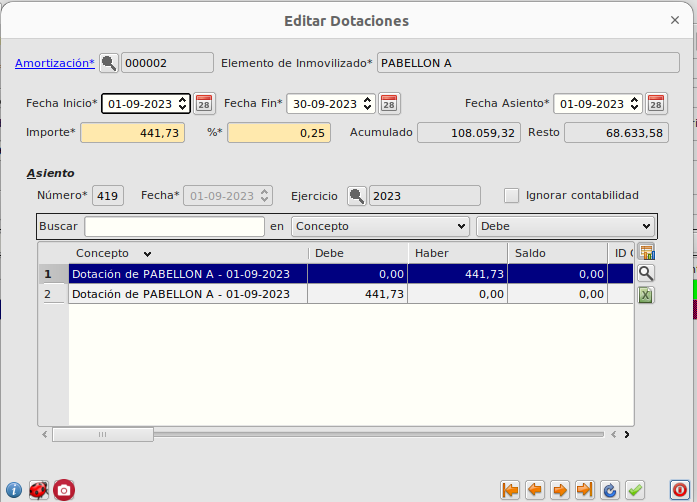Click the Elemento de Inmovilizado field PABELLON A

[x=528, y=63]
